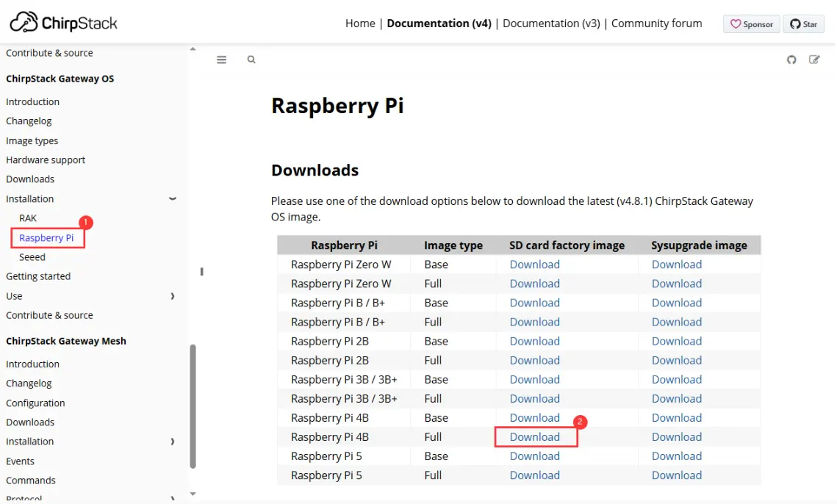Open Documentation (v4) in top navigation

(x=439, y=24)
